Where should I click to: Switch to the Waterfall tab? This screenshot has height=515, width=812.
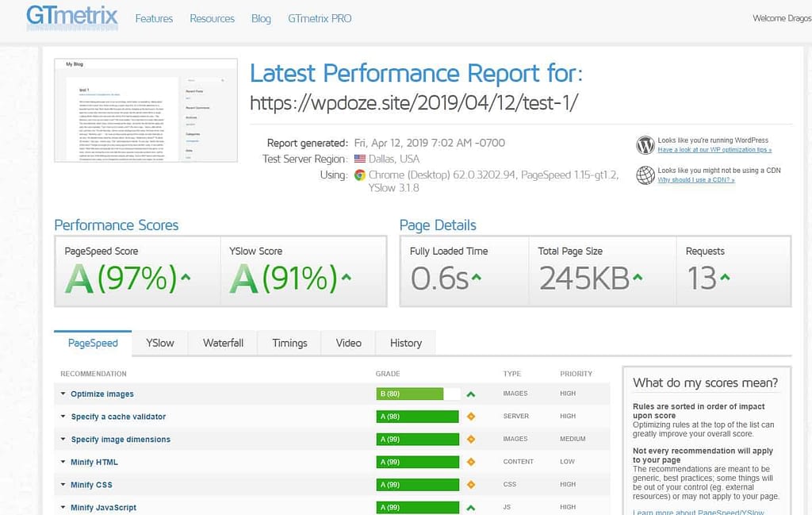coord(223,343)
